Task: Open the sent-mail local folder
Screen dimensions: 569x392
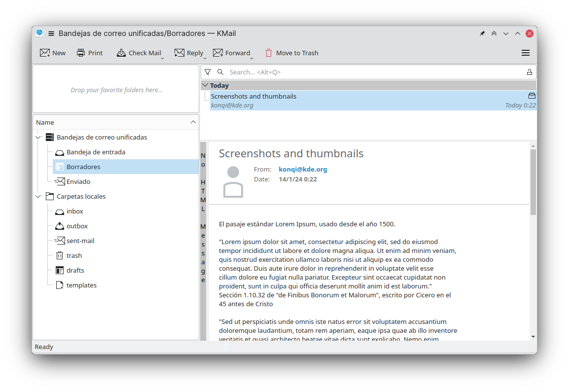Action: point(80,241)
